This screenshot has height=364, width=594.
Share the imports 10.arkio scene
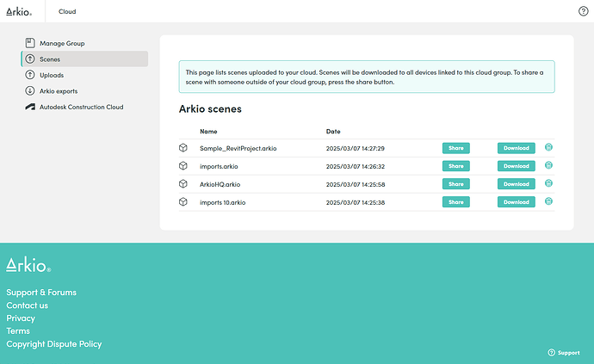[456, 202]
